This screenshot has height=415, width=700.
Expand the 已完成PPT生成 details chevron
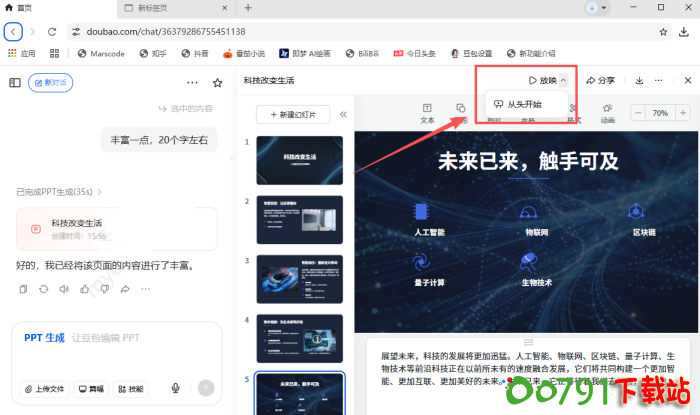click(100, 192)
